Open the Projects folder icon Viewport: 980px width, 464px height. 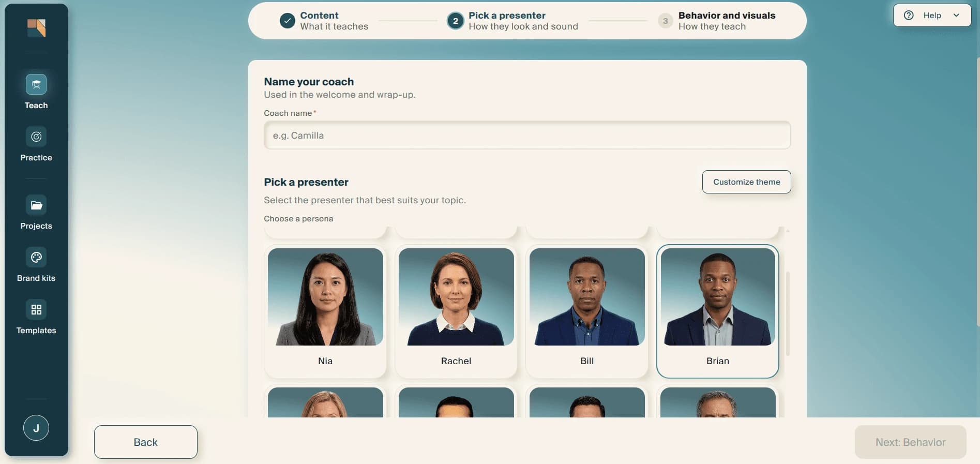(36, 205)
